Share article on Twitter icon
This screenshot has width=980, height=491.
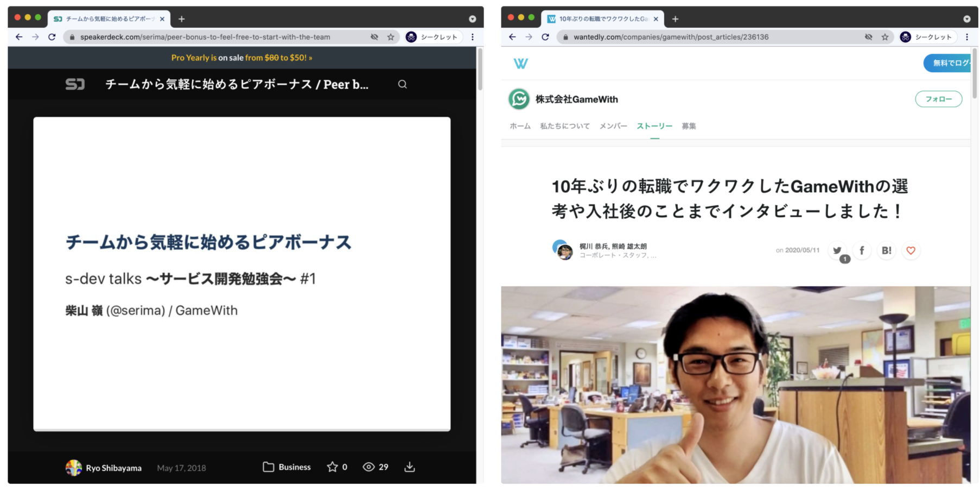(x=837, y=250)
